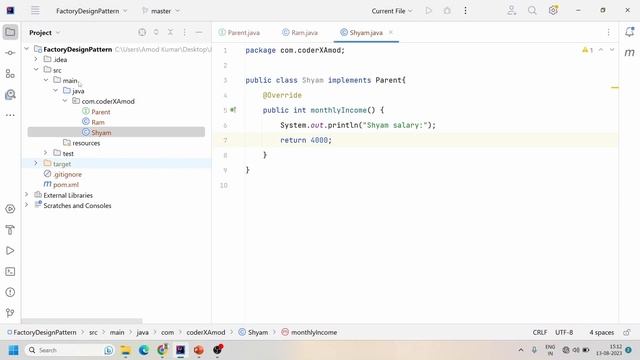Open the Project tool window icon
The height and width of the screenshot is (360, 640).
click(x=10, y=32)
